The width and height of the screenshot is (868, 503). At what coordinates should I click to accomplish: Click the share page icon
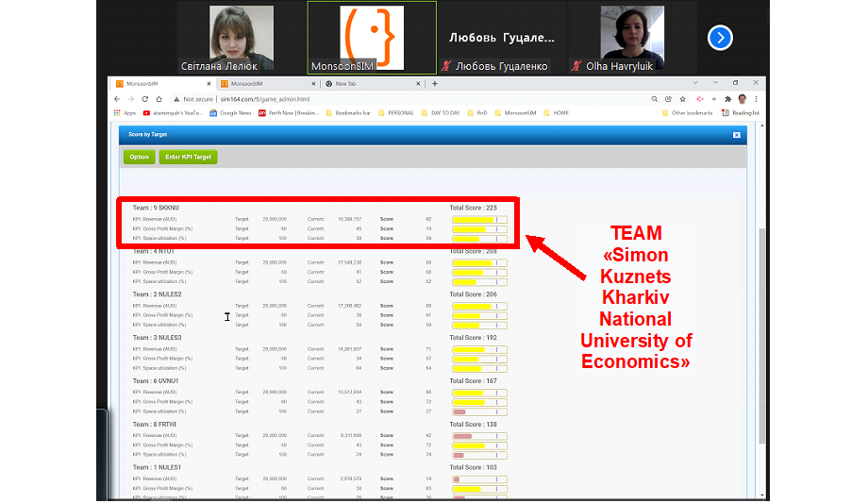tap(669, 99)
